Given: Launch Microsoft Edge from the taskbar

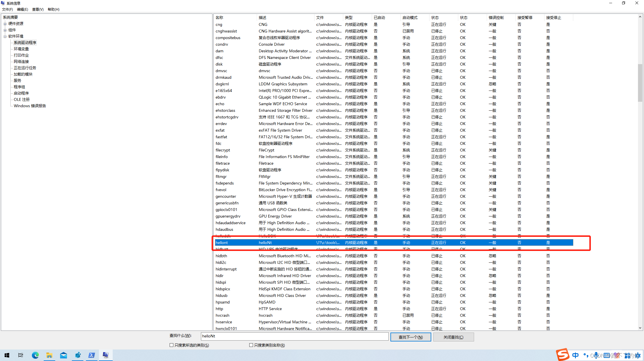Looking at the screenshot, I should [x=35, y=355].
